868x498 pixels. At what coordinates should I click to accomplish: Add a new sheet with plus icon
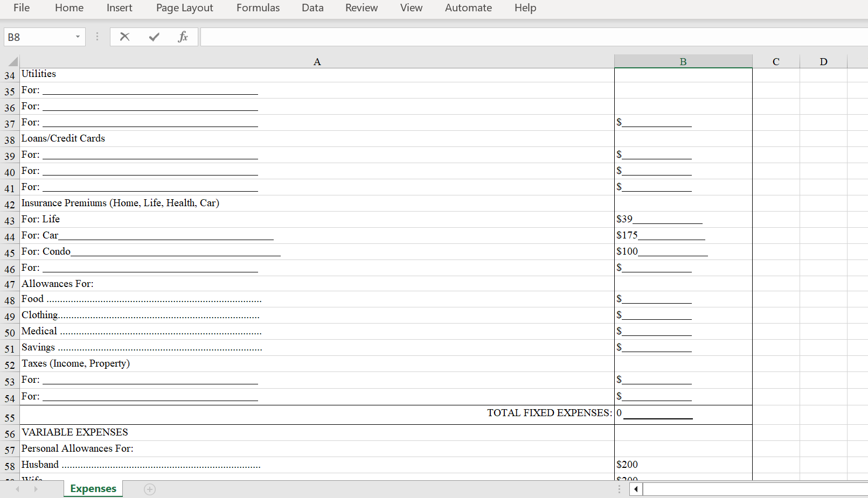[x=150, y=489]
